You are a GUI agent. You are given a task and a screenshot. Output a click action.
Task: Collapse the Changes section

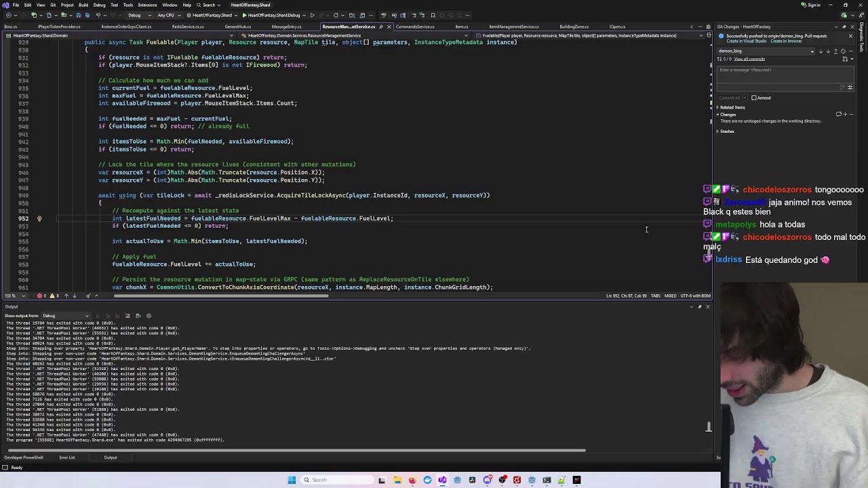(x=717, y=115)
